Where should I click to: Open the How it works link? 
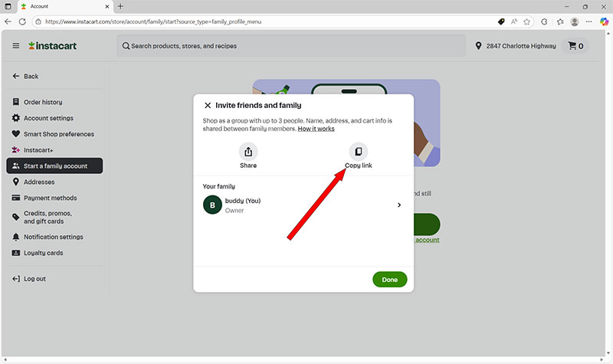pos(316,129)
